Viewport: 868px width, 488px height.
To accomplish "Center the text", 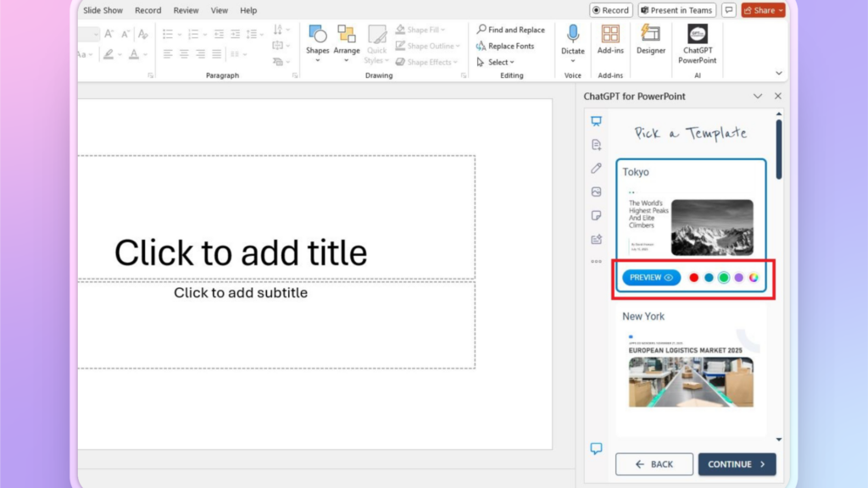I will 184,54.
